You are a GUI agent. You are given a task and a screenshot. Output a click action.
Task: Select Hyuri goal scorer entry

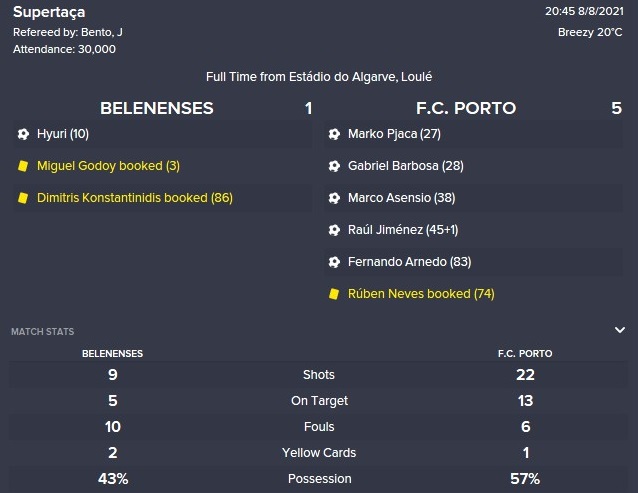point(63,134)
